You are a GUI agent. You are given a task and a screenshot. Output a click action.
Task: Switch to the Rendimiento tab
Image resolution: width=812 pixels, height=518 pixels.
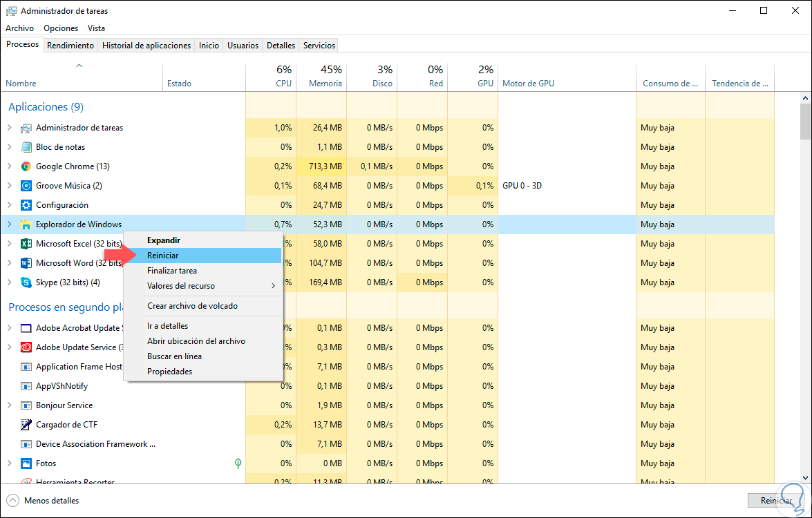tap(70, 46)
